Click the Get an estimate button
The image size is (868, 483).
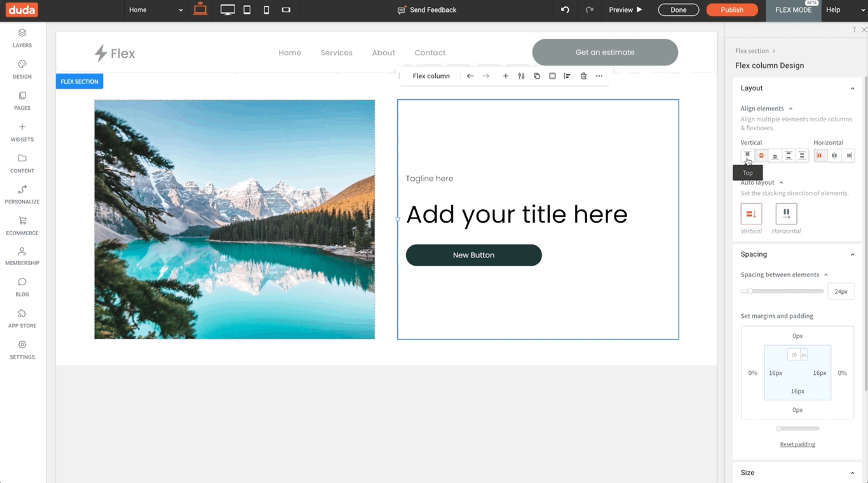click(x=605, y=52)
